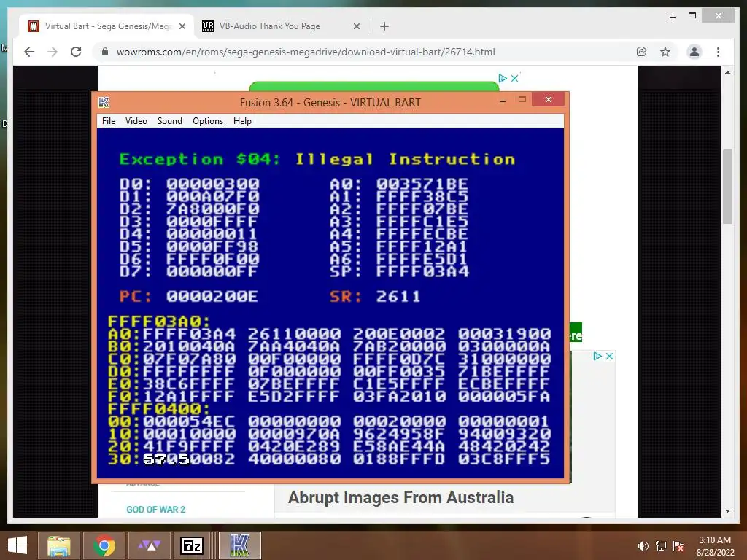This screenshot has height=560, width=747.
Task: Close the Virtual Bart tab
Action: (182, 27)
